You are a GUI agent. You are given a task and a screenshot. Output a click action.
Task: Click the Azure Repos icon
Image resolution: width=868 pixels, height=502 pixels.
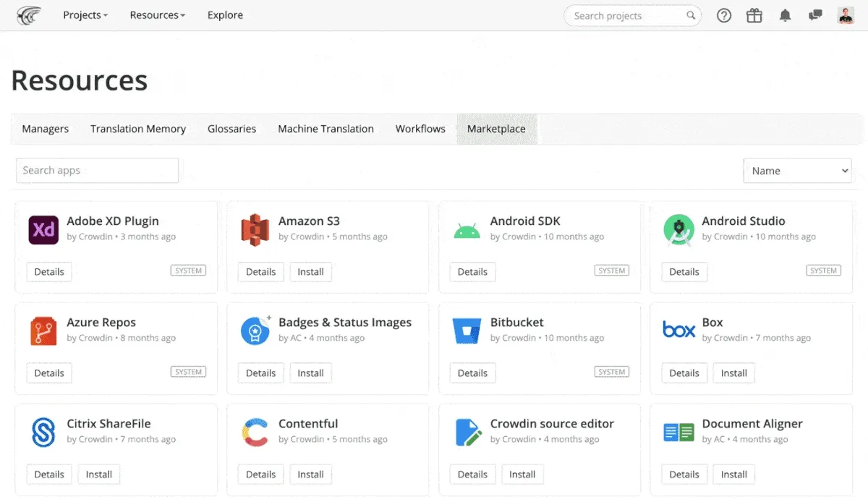tap(43, 331)
